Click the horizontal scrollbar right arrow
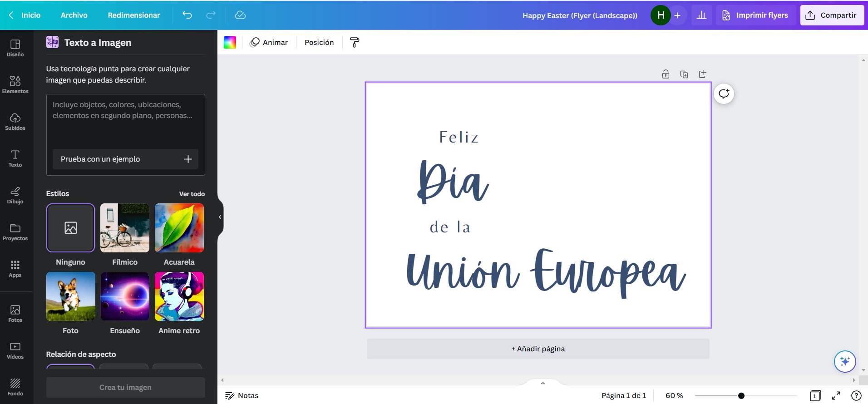The image size is (868, 404). click(854, 380)
